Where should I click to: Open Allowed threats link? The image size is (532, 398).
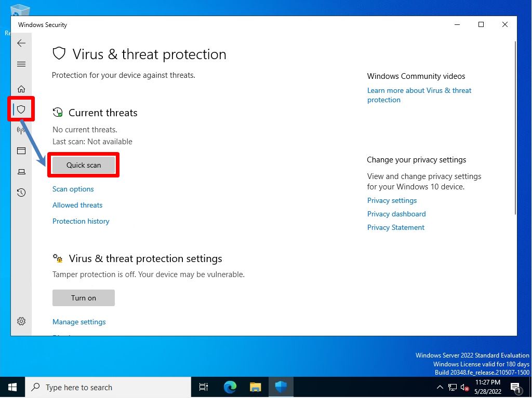(x=77, y=205)
